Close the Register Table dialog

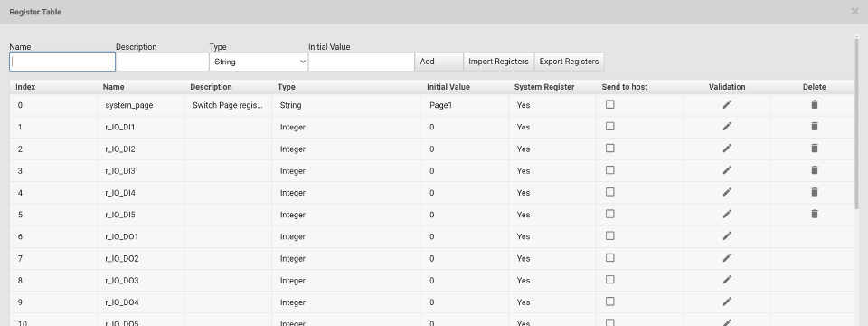click(854, 11)
